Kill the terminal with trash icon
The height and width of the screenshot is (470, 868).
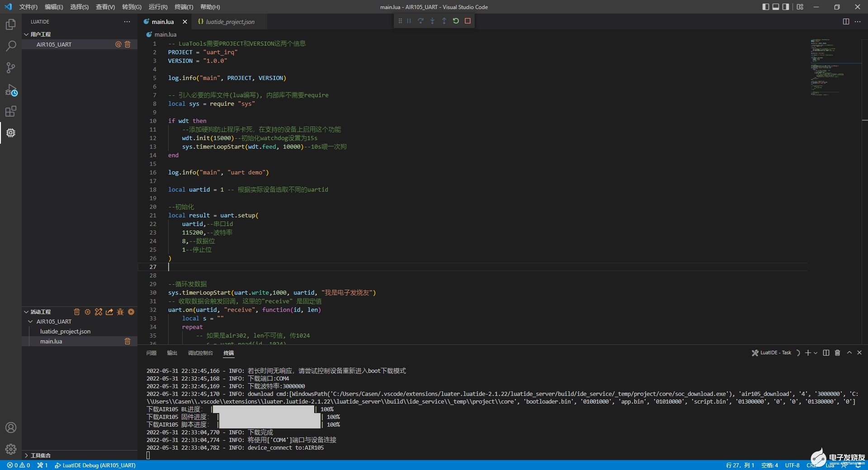tap(837, 352)
